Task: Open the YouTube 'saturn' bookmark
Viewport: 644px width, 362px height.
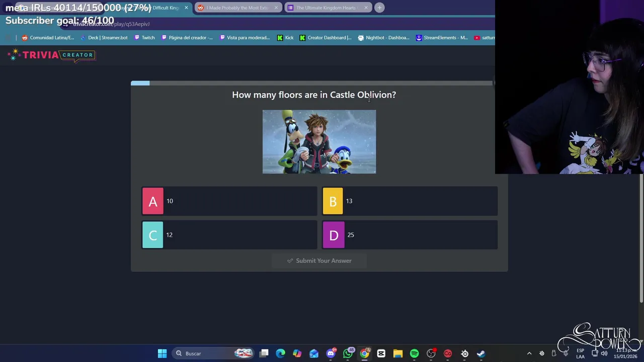Action: [484, 38]
